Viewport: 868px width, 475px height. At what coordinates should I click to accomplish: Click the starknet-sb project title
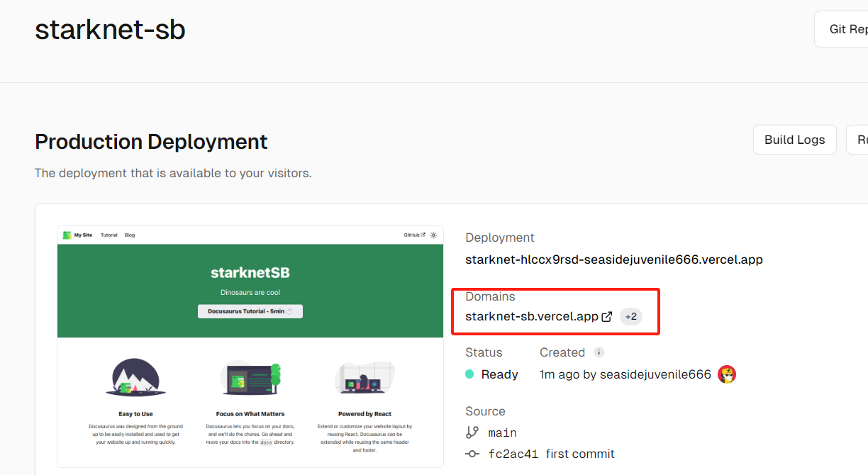point(110,29)
